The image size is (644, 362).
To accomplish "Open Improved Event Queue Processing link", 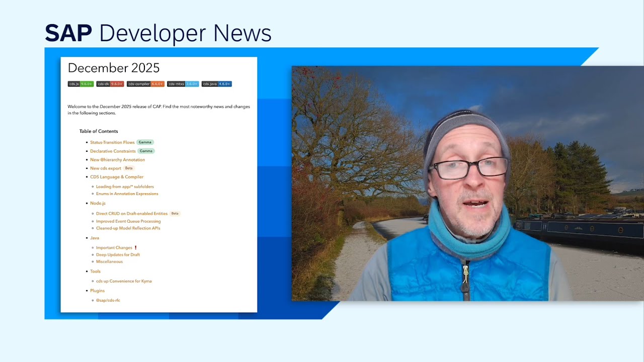I will (x=128, y=221).
